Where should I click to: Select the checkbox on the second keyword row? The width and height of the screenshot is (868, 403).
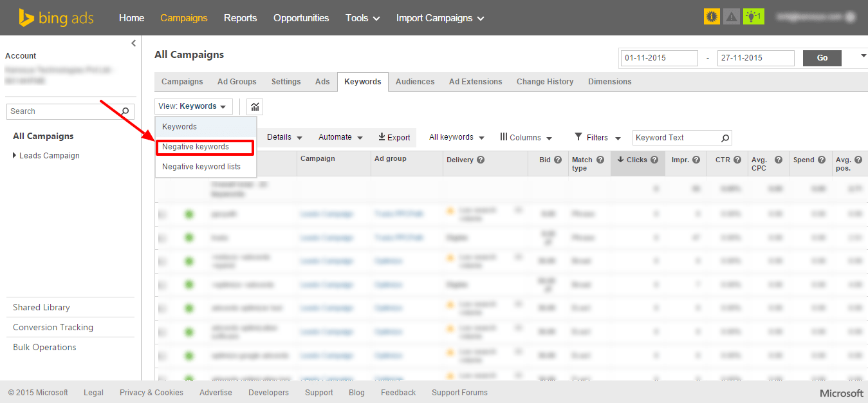[x=163, y=237]
